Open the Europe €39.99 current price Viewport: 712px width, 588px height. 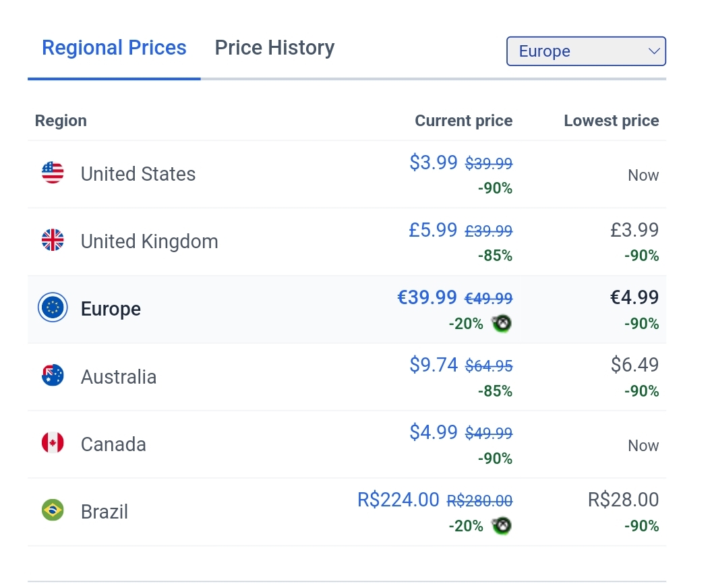click(x=427, y=297)
